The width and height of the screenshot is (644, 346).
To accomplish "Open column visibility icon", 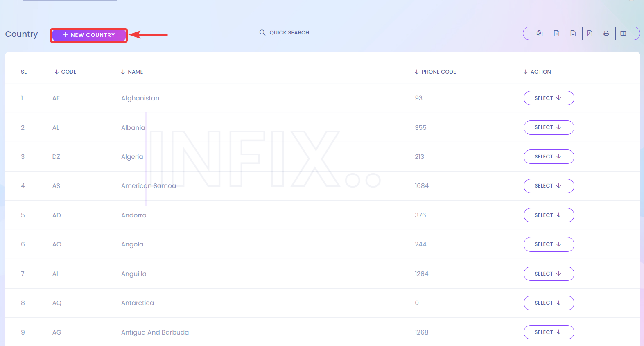I will click(x=623, y=34).
